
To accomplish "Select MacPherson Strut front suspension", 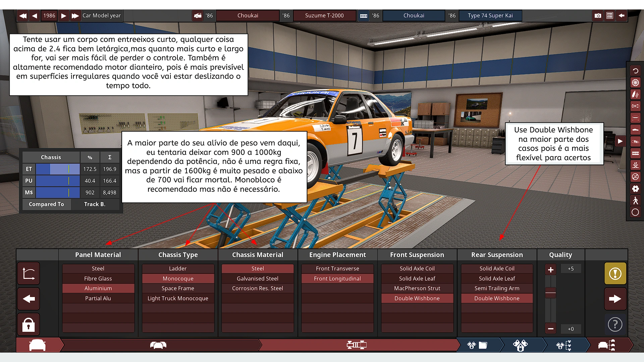I will click(417, 288).
